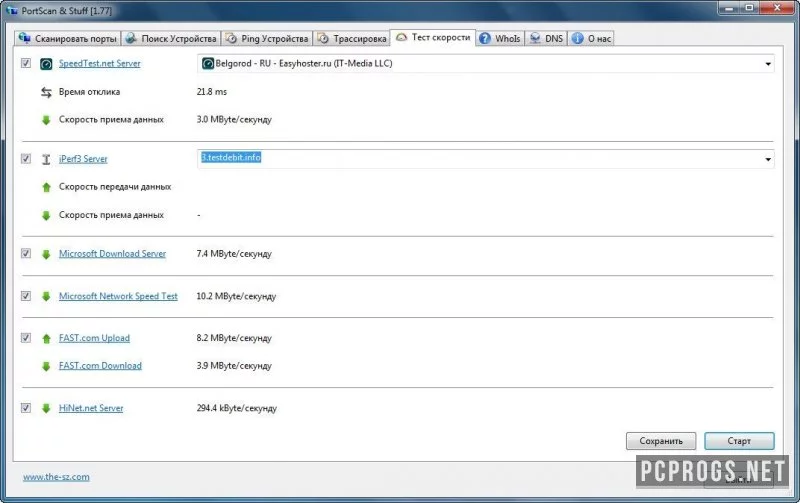Viewport: 800px width, 503px height.
Task: Click the server icon inside Belgorod dropdown
Action: (208, 64)
